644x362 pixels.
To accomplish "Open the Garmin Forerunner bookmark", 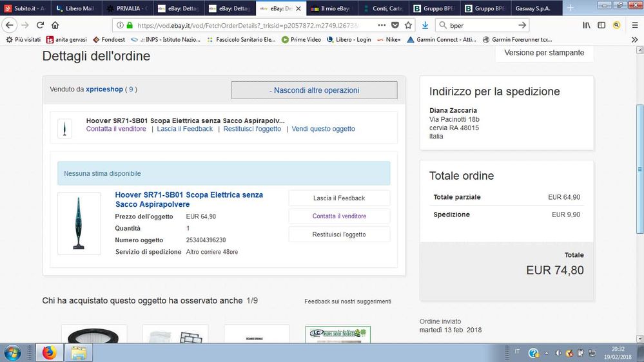I will [x=517, y=39].
